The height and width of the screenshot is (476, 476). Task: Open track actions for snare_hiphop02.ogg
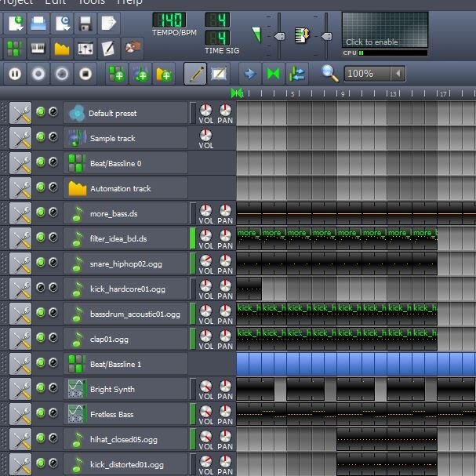pos(20,263)
